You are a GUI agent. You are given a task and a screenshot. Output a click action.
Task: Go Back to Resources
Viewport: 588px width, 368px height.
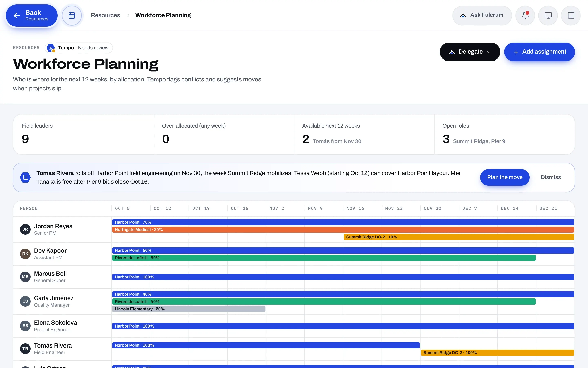point(32,16)
